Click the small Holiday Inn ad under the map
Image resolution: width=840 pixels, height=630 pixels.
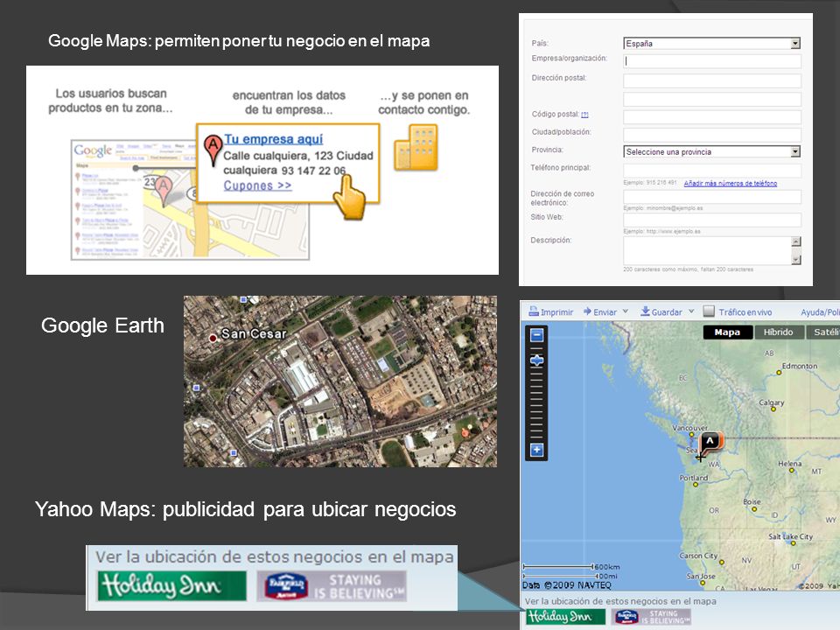(566, 617)
